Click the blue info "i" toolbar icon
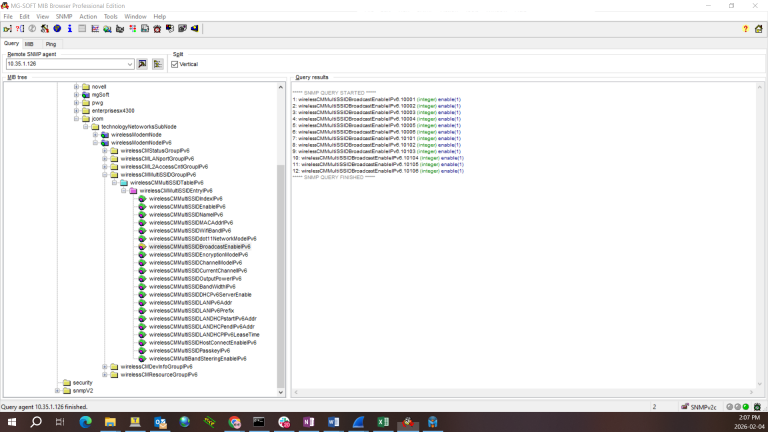Viewport: 768px width, 432px height. [70, 29]
